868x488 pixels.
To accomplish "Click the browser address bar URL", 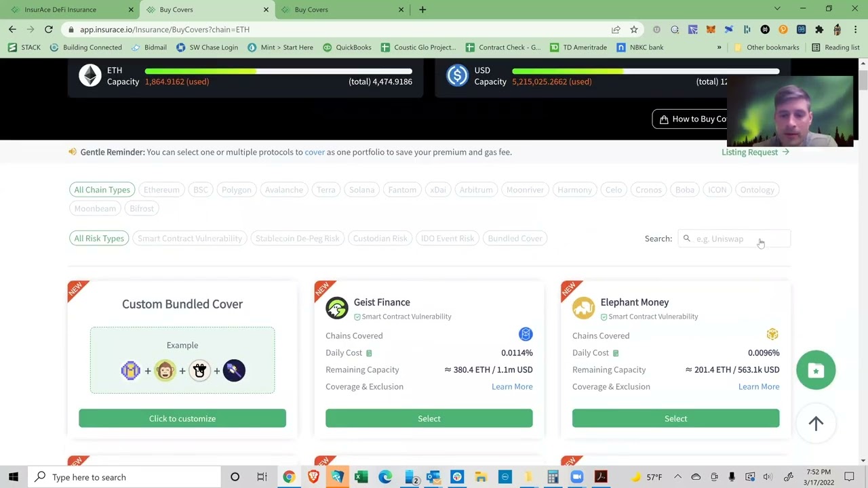I will pos(165,29).
